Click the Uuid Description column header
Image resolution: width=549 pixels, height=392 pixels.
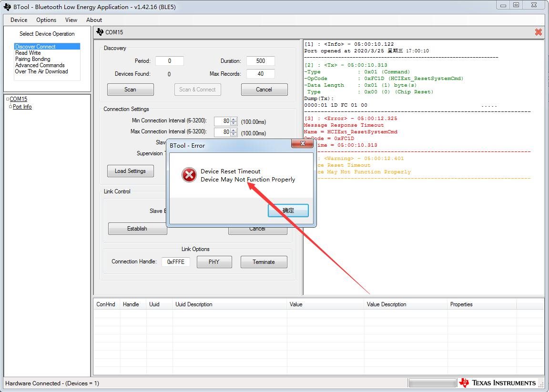230,304
